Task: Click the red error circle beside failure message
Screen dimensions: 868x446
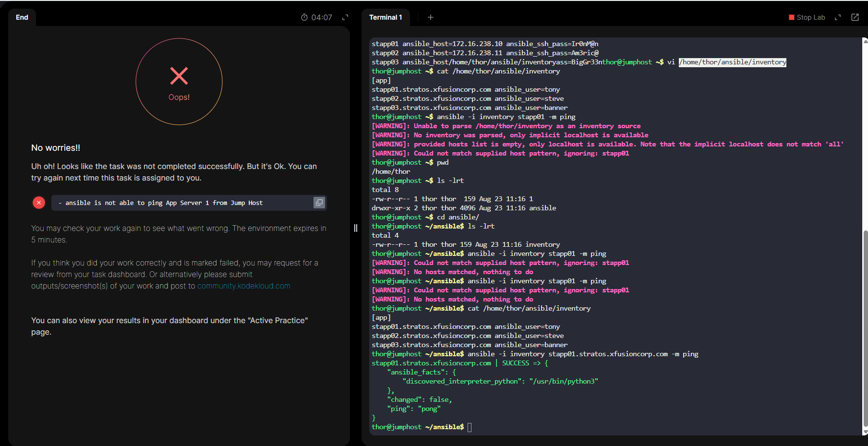Action: pos(39,203)
